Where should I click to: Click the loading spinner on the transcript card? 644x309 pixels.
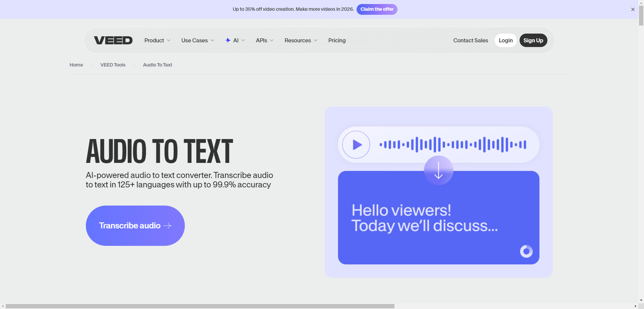point(526,251)
